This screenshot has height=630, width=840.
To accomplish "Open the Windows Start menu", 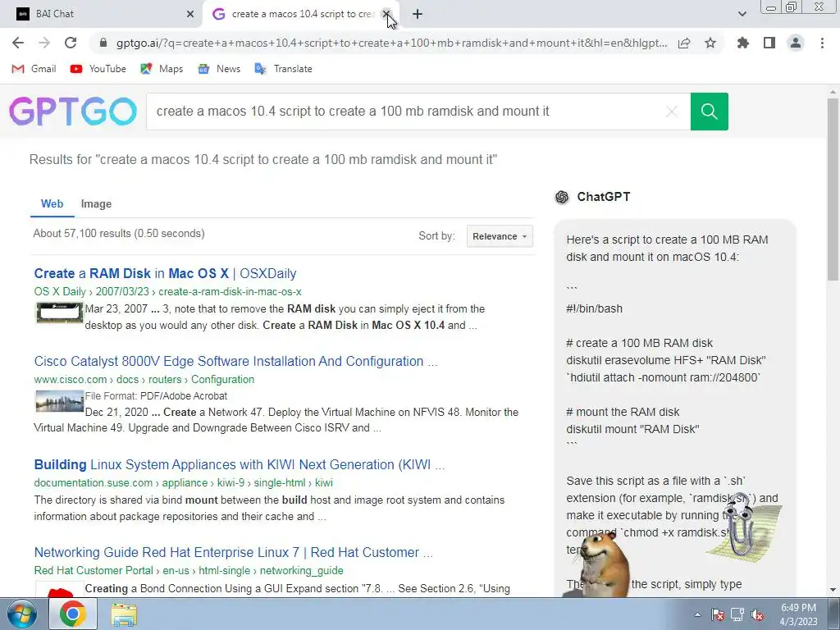I will pyautogui.click(x=21, y=614).
